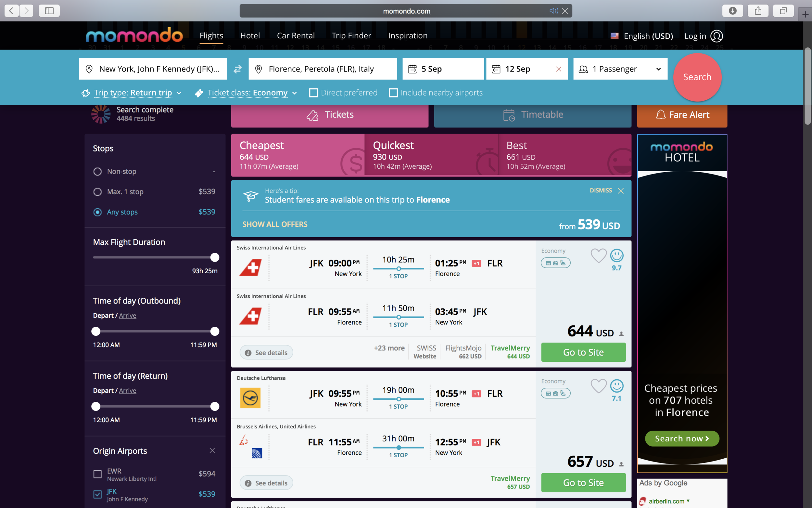Screen dimensions: 812x508
Task: Dismiss the student fares tip with X
Action: (621, 191)
